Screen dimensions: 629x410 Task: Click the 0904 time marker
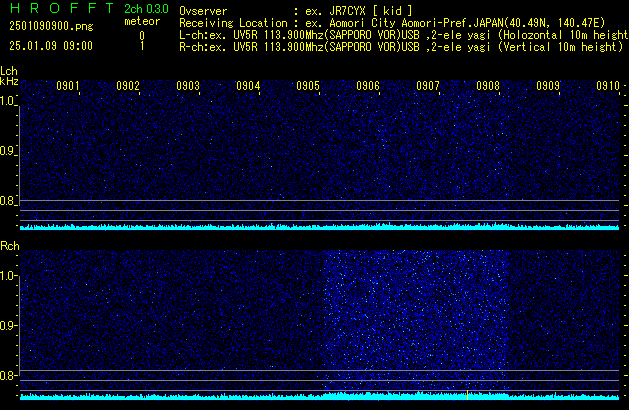tap(248, 86)
